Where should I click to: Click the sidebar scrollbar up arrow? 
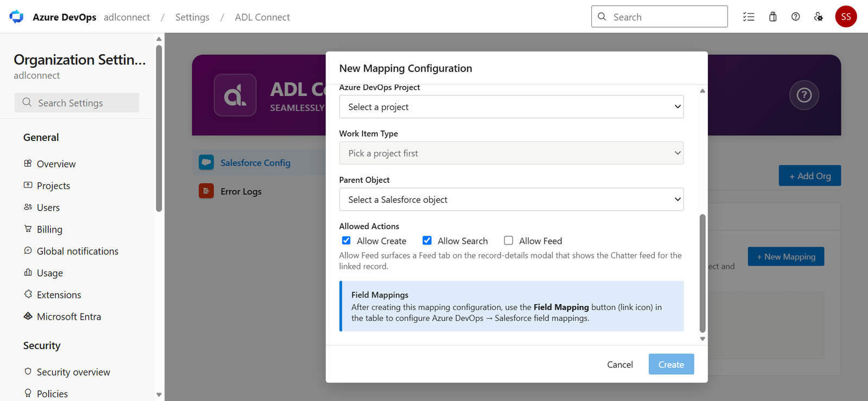[159, 39]
